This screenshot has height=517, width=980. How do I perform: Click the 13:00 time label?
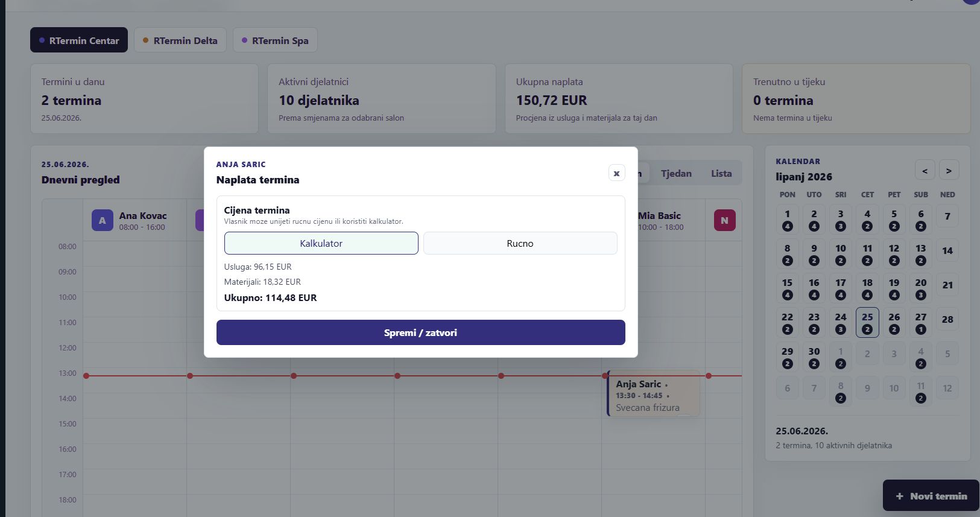(x=68, y=373)
